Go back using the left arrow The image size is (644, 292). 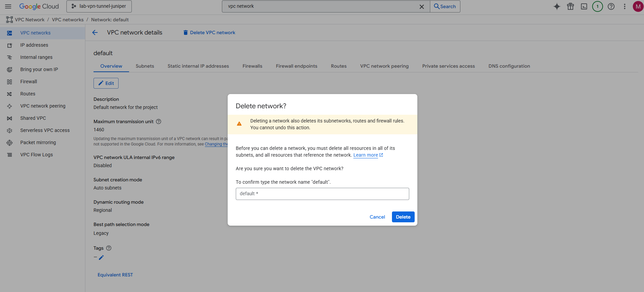pos(95,32)
